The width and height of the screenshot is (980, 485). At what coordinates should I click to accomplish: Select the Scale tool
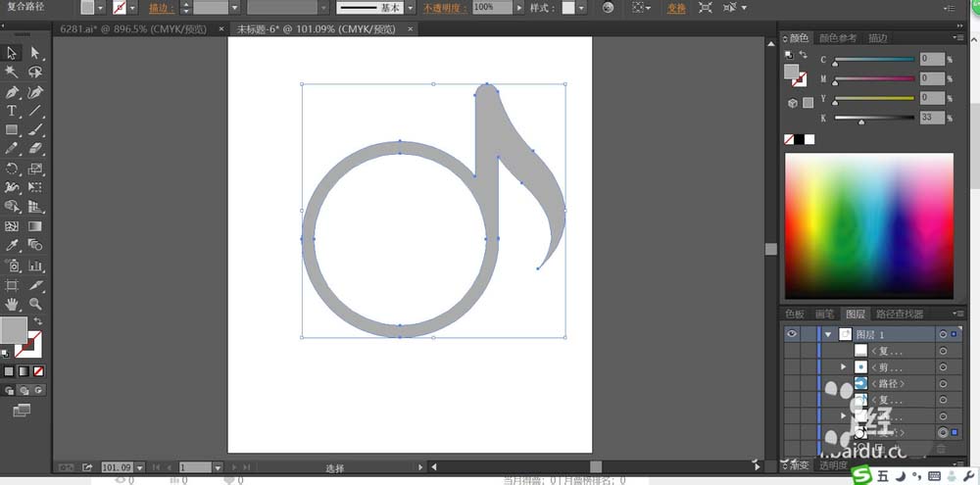point(35,169)
